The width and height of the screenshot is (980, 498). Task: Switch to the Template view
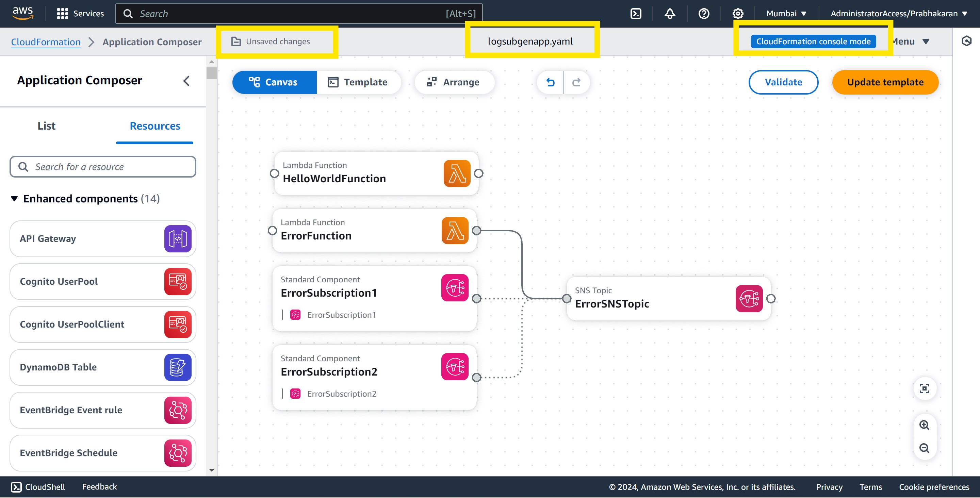tap(359, 82)
